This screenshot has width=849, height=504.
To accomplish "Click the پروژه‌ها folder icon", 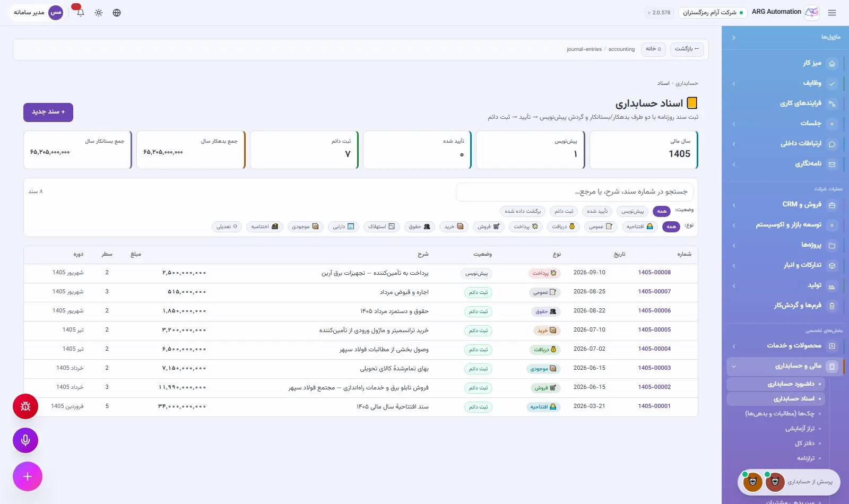I will coord(832,245).
